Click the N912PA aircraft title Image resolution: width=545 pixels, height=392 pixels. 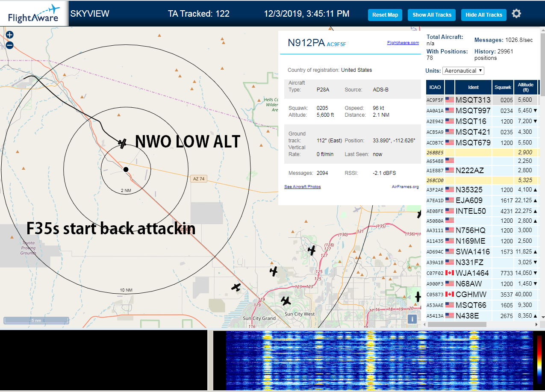coord(306,43)
